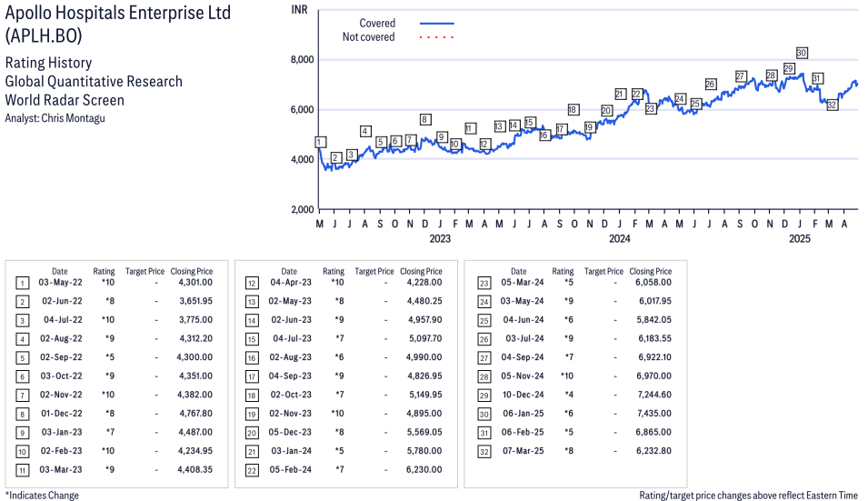
Task: Select chart marker 26 on the chart
Action: coord(710,85)
